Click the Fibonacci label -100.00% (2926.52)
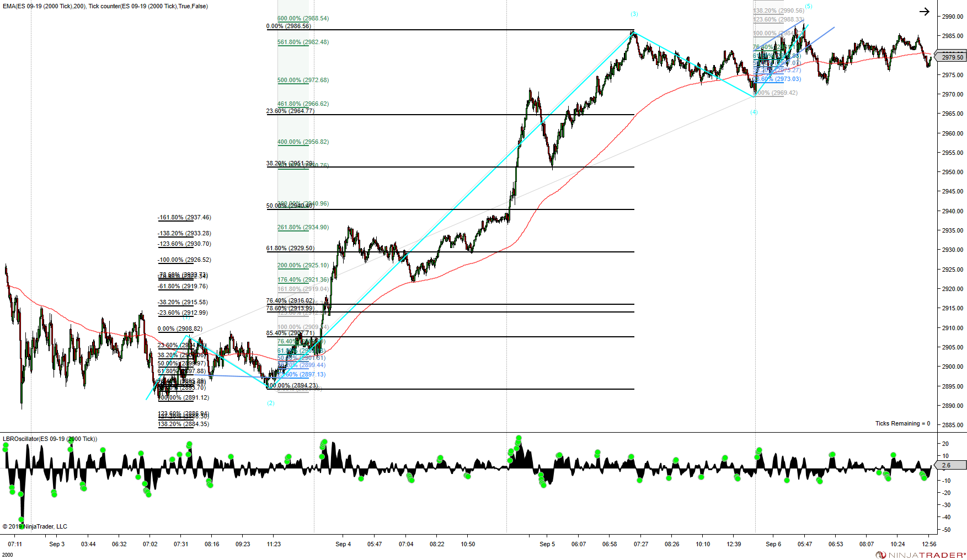Screen dimensions: 967x560 click(x=184, y=260)
